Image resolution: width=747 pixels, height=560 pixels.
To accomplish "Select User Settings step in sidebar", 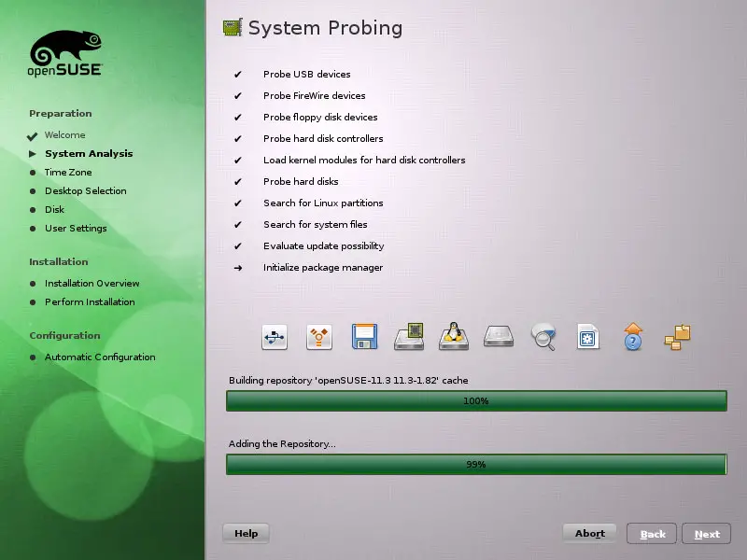I will (76, 228).
